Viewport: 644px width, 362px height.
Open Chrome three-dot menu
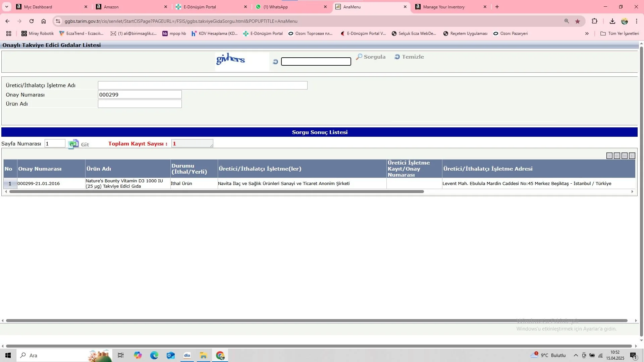636,21
